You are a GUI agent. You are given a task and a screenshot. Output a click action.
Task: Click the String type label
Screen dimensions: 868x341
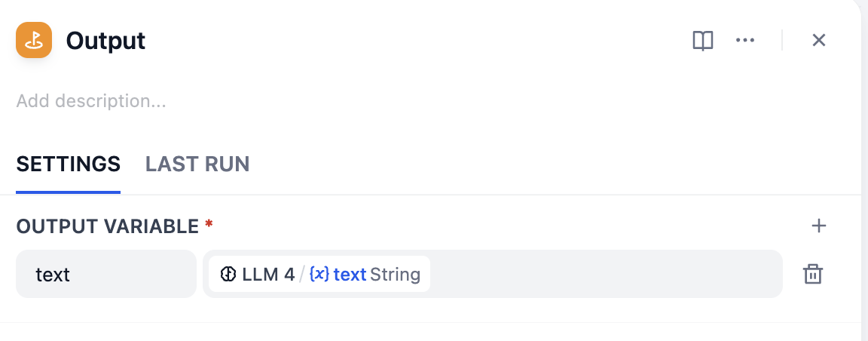click(395, 274)
